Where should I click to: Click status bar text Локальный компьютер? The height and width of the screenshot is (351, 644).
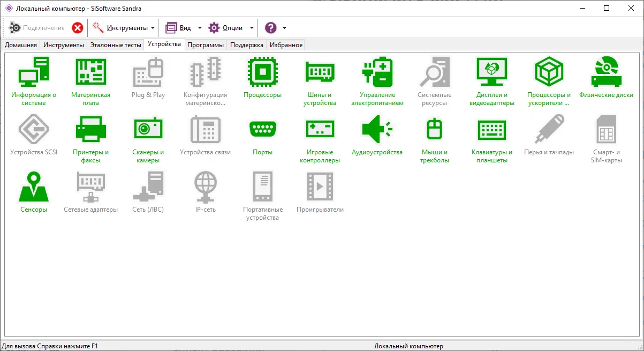(x=408, y=346)
